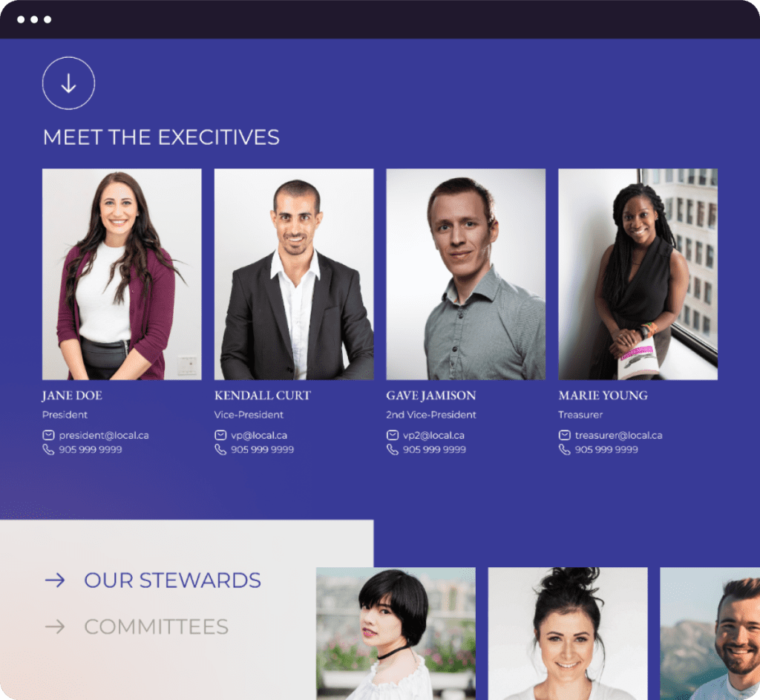
Task: Open Marie Young's portrait photo
Action: tap(638, 274)
